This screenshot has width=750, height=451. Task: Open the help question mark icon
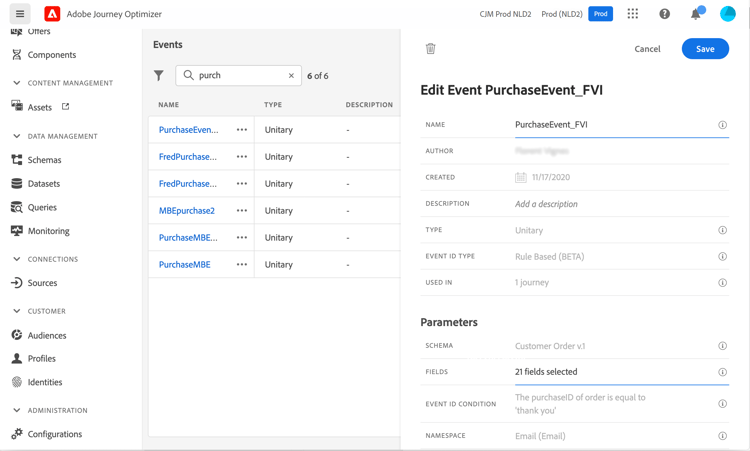point(664,14)
